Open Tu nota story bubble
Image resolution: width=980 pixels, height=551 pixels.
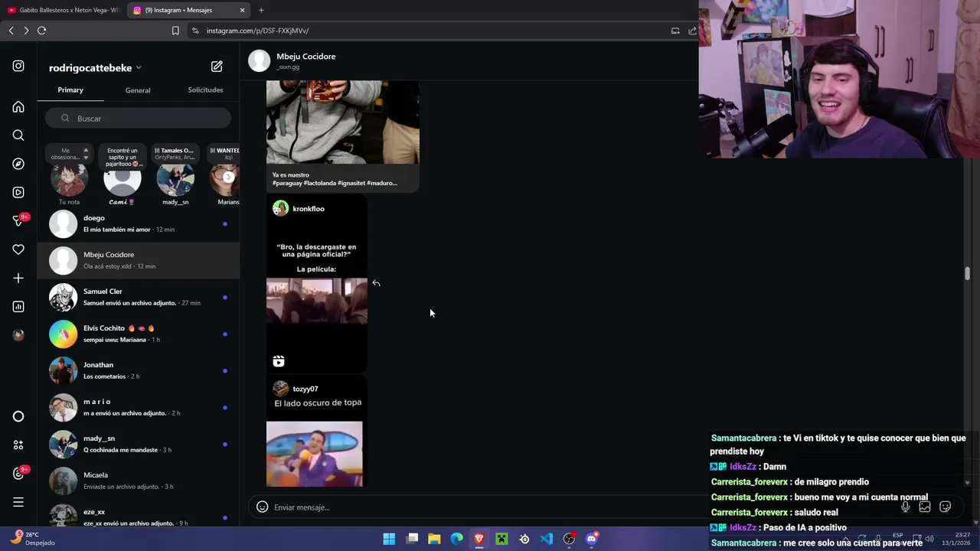pyautogui.click(x=69, y=176)
